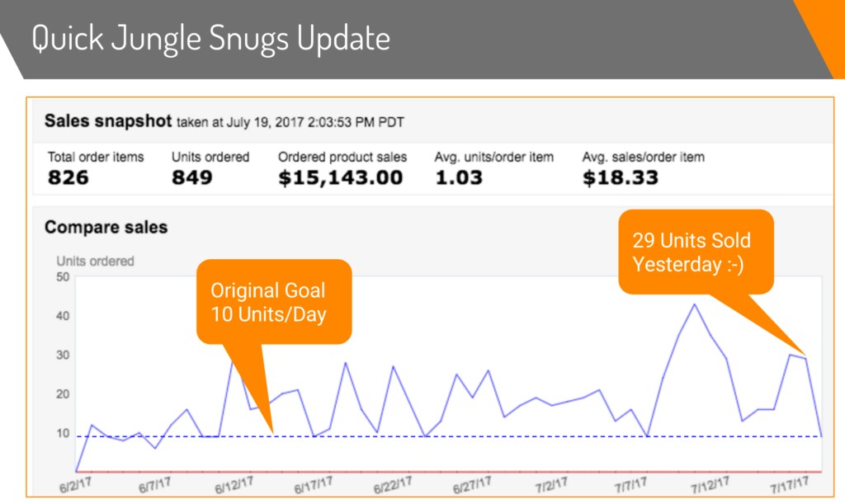The height and width of the screenshot is (504, 845).
Task: Click the "Compare sales" heading
Action: 106,227
